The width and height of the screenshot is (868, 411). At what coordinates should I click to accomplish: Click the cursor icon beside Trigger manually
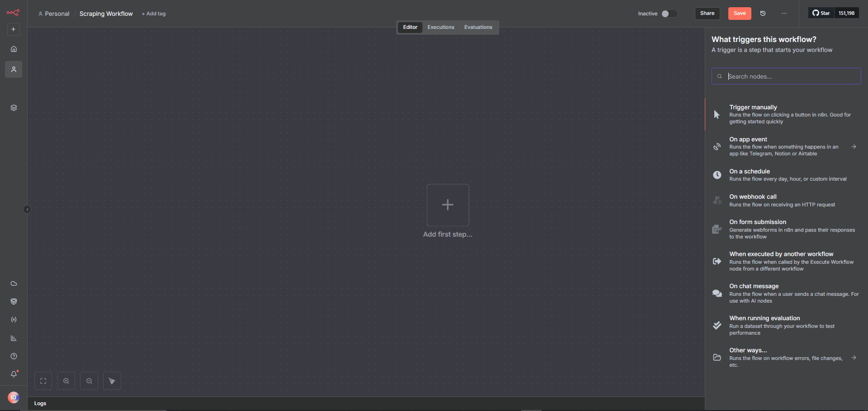717,115
